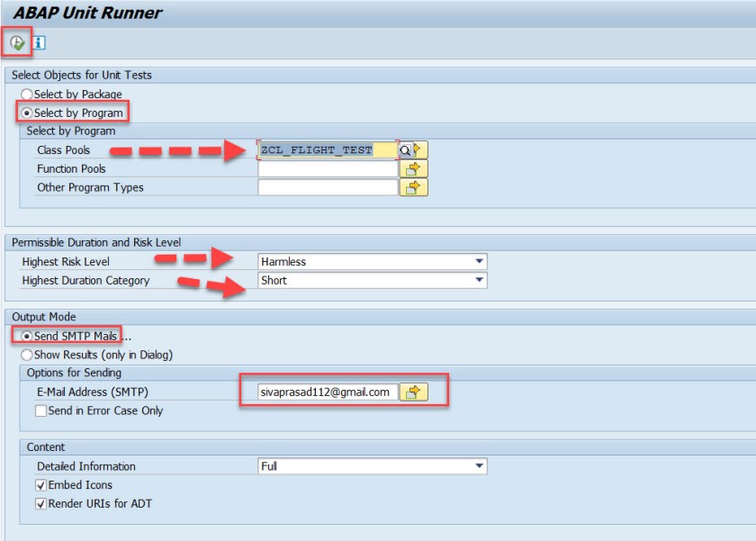Click the Output Mode section header
Viewport: 756px width, 541px height.
(44, 317)
